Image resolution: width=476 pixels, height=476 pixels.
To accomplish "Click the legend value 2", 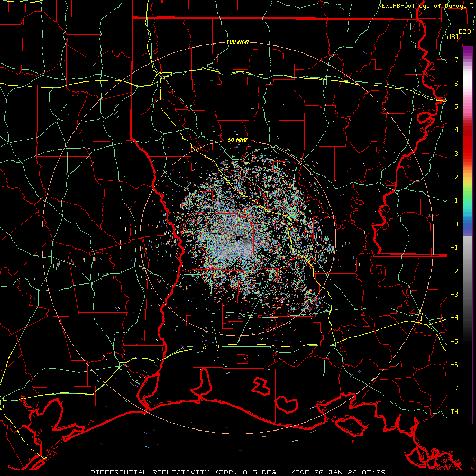I will click(456, 177).
